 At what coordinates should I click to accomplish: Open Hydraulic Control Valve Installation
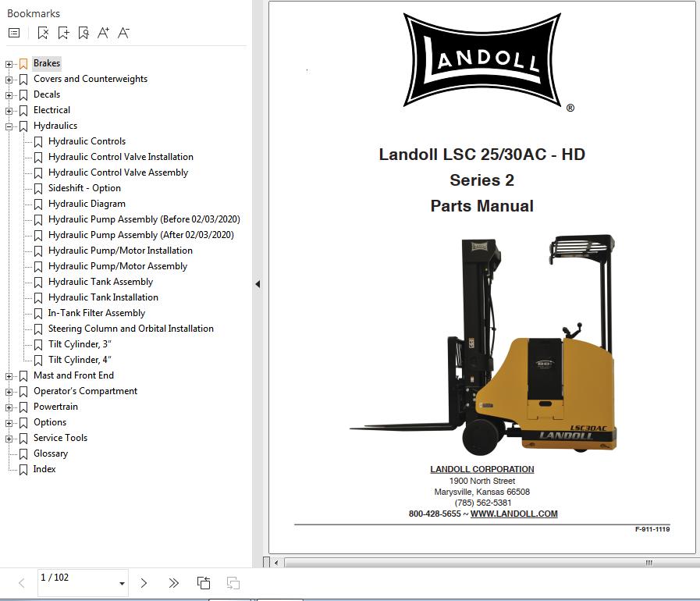(x=120, y=157)
